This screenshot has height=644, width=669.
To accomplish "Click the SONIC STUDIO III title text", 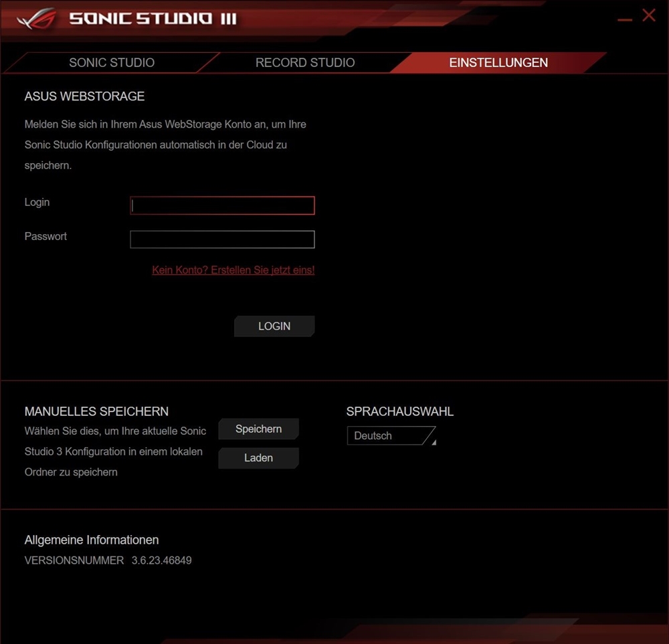I will pyautogui.click(x=153, y=19).
